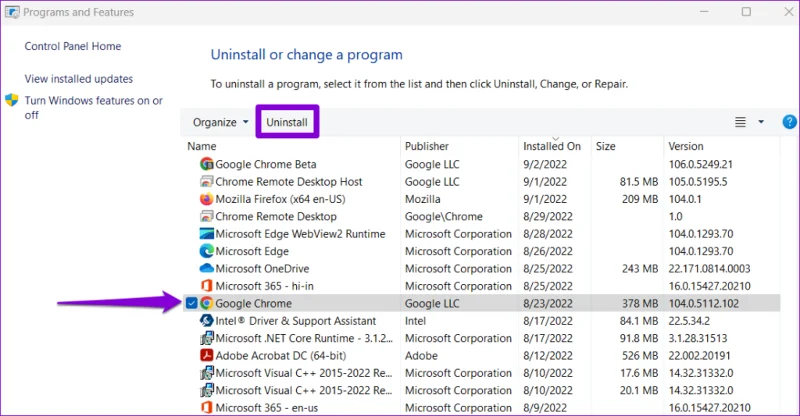Image resolution: width=800 pixels, height=416 pixels.
Task: Click the Chrome Remote Desktop row icon
Action: tap(207, 216)
